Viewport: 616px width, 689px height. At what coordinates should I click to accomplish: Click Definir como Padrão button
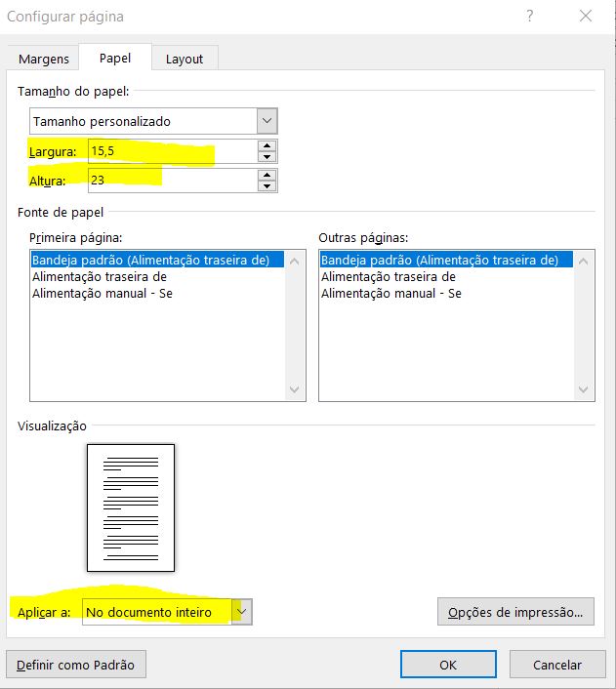point(75,665)
